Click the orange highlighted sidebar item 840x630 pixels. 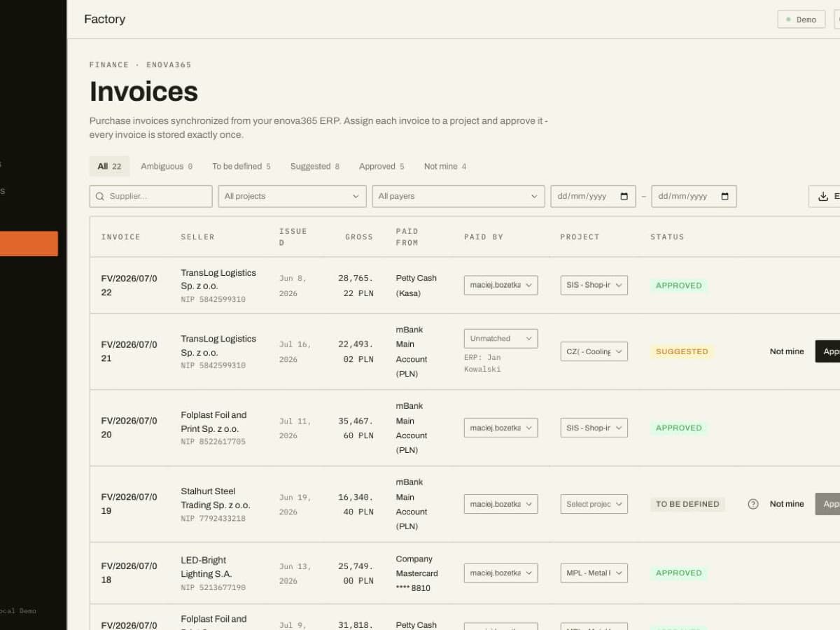tap(29, 244)
